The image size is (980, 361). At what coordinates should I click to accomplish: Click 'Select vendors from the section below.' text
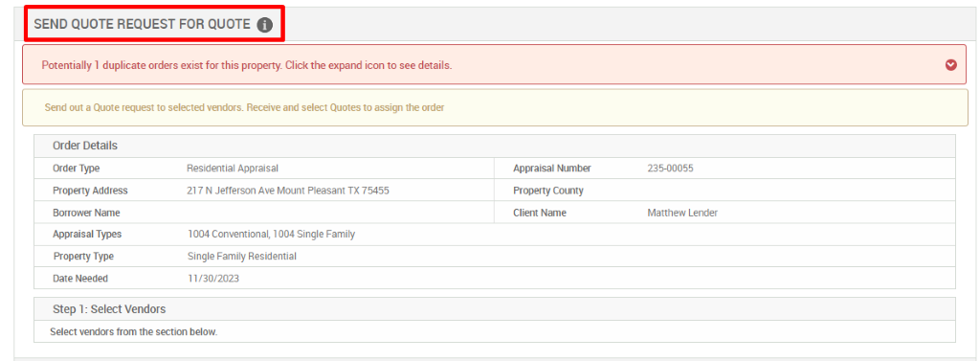click(x=134, y=331)
